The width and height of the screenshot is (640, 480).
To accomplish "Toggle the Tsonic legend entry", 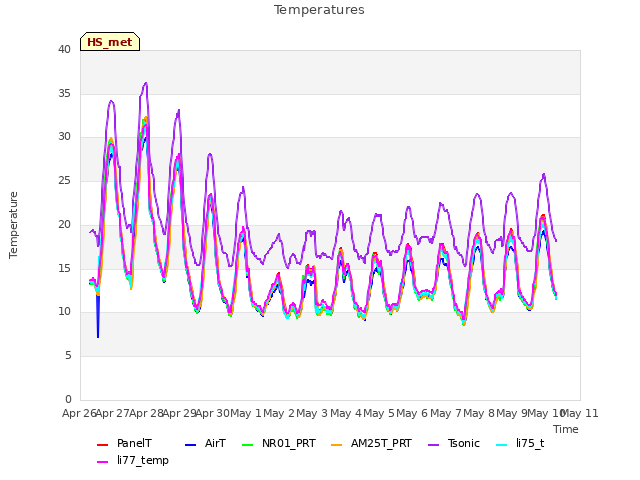I will pos(454,444).
